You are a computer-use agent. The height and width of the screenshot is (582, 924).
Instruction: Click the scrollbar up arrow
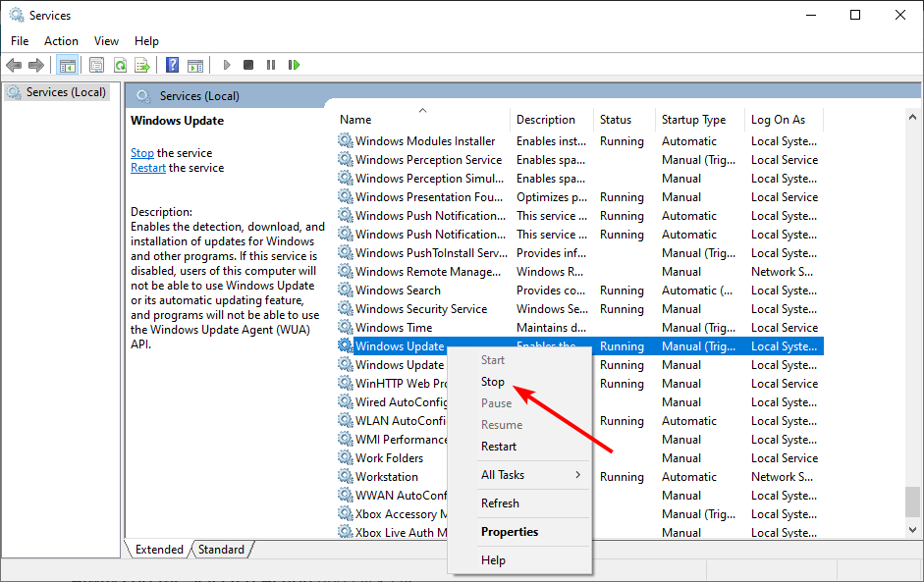pyautogui.click(x=913, y=117)
